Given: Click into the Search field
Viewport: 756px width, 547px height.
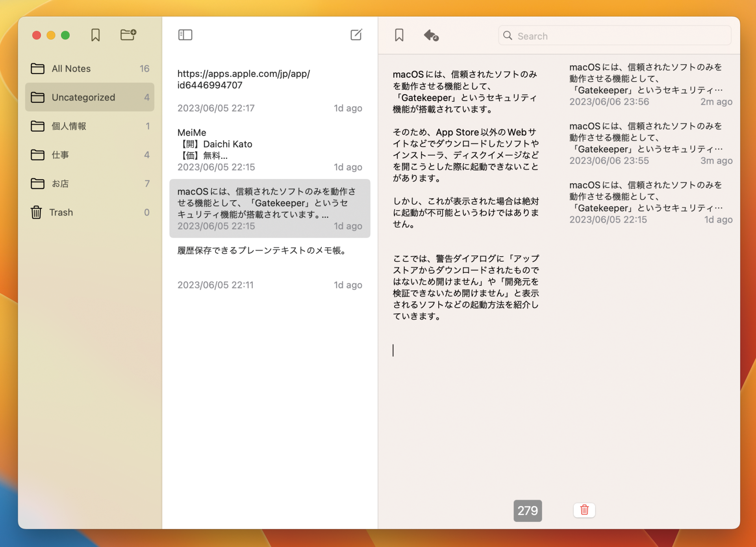Looking at the screenshot, I should coord(615,36).
